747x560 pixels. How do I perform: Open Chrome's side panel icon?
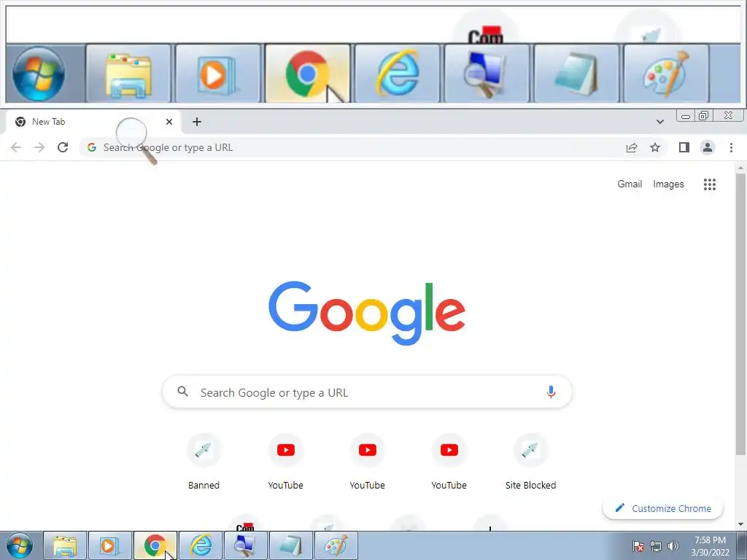(684, 147)
